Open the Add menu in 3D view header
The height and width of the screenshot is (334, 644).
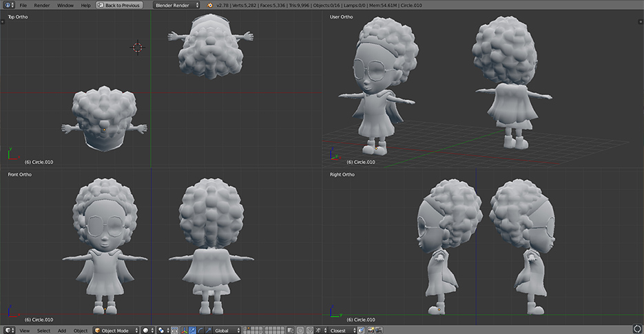(x=62, y=331)
